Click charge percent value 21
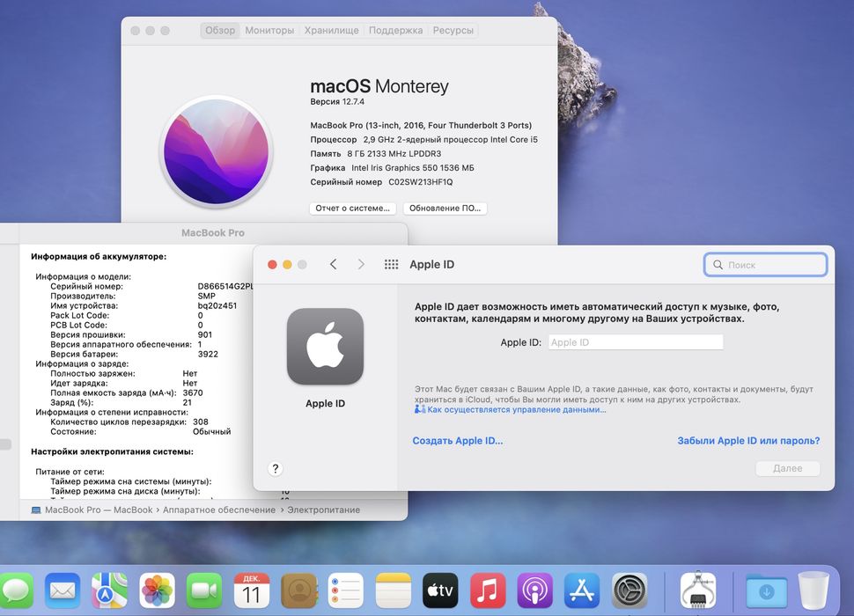The height and width of the screenshot is (616, 854). [188, 403]
